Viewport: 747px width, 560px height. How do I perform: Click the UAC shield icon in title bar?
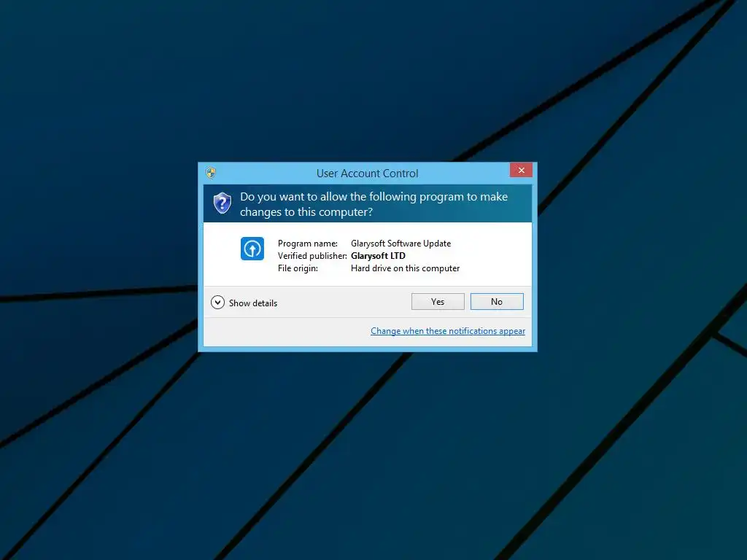click(x=211, y=172)
